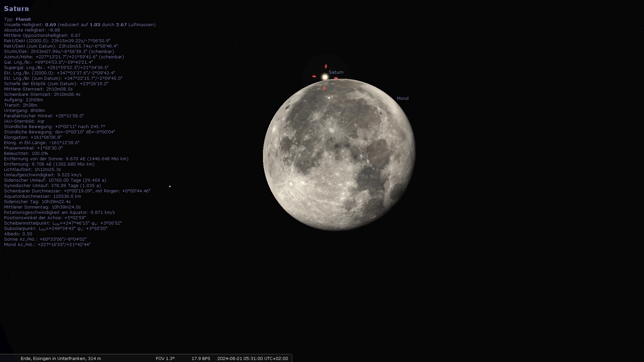
Task: Click the Saturn label beside the planet
Action: [x=336, y=72]
